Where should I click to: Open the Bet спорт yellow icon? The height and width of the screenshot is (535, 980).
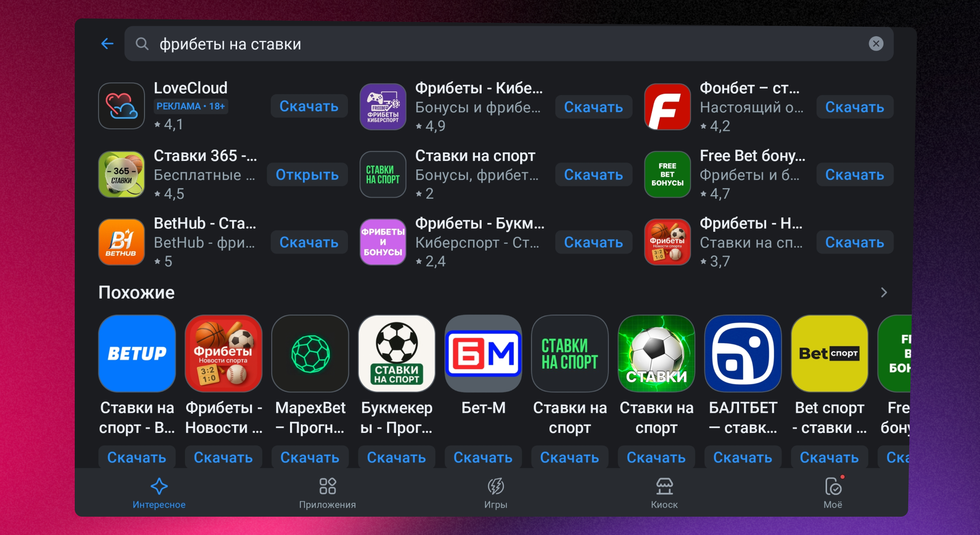coord(830,354)
